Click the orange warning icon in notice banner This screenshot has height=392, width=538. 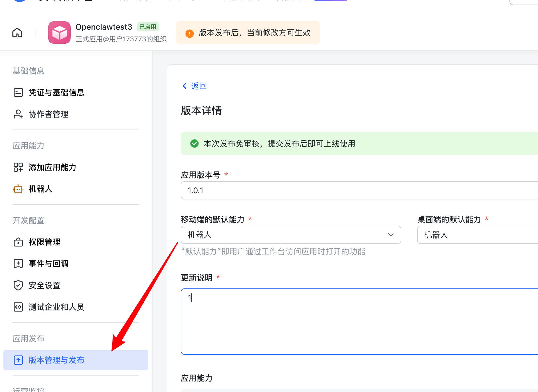pyautogui.click(x=190, y=33)
